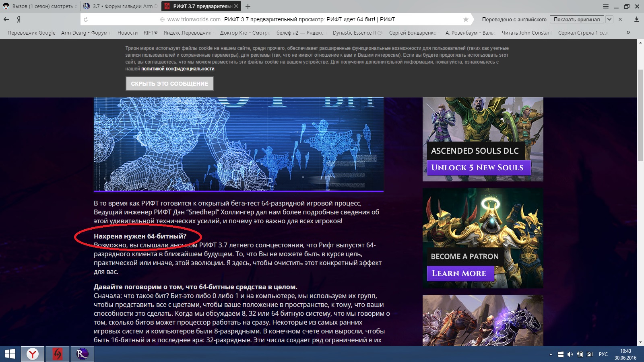Open the mounted riders promo banner
Viewport: 644px width, 362px height.
pyautogui.click(x=483, y=320)
